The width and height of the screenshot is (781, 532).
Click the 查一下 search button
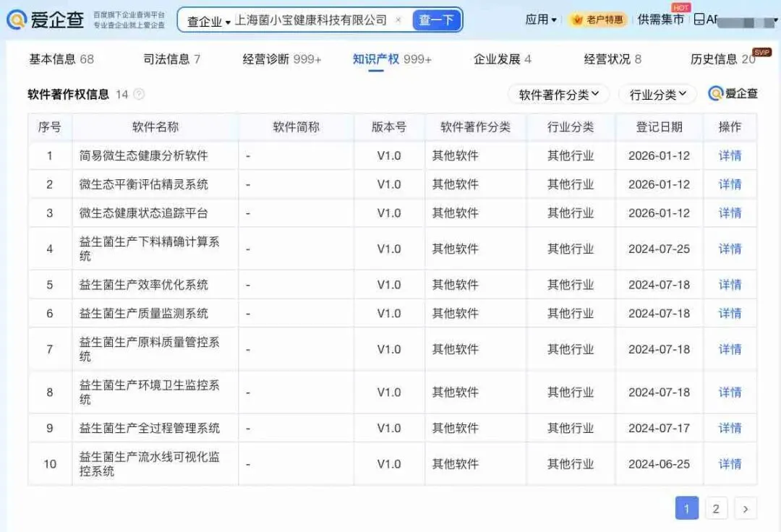point(437,20)
